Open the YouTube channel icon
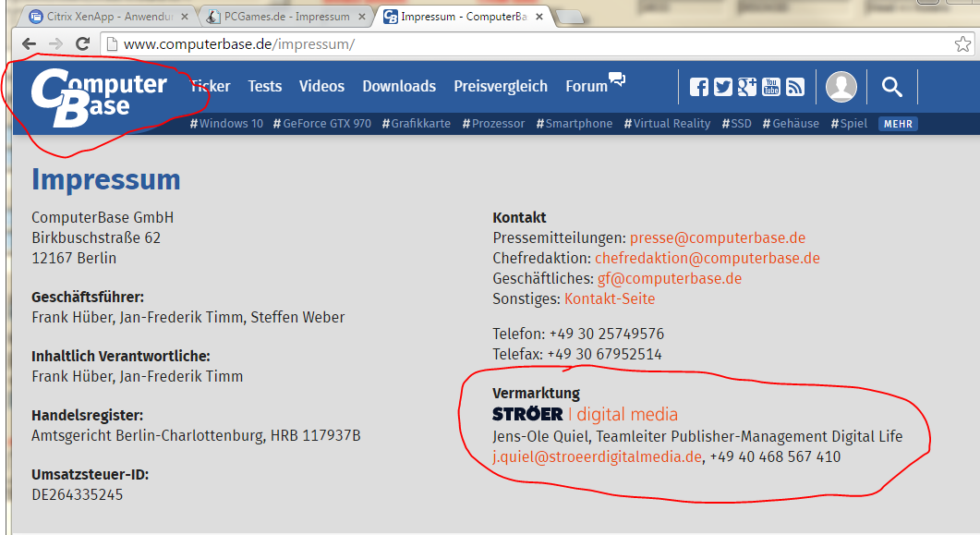This screenshot has width=980, height=535. (771, 87)
